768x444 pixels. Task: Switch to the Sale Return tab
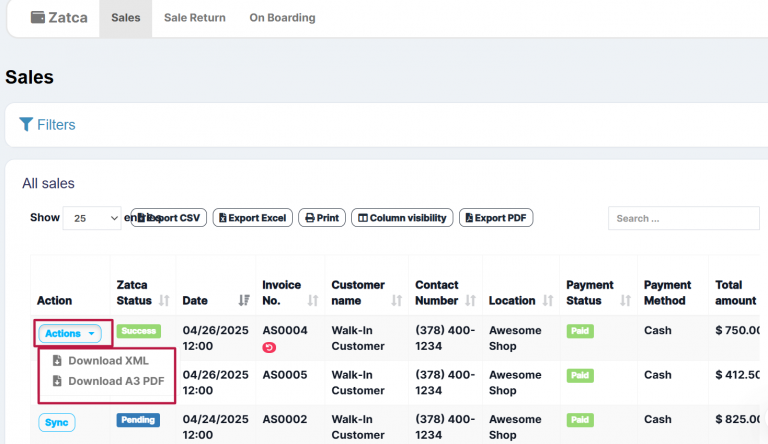[194, 18]
